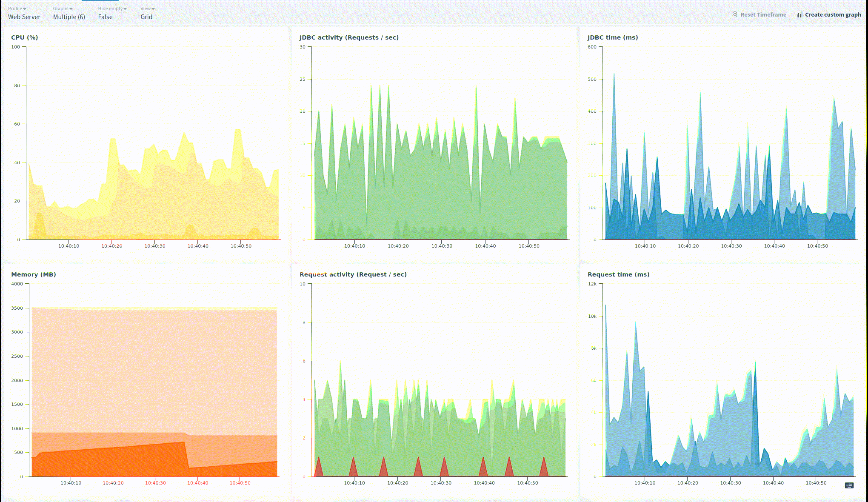Click the keyboard icon at bottom right
868x502 pixels.
click(x=849, y=485)
